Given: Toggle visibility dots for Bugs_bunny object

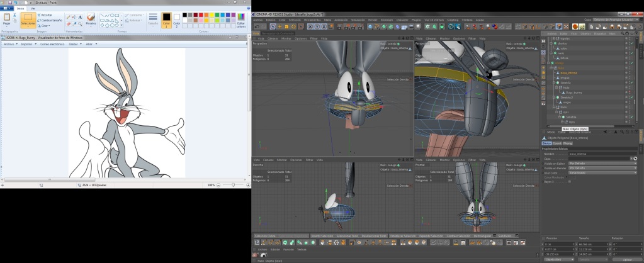Looking at the screenshot, I should coord(629,92).
